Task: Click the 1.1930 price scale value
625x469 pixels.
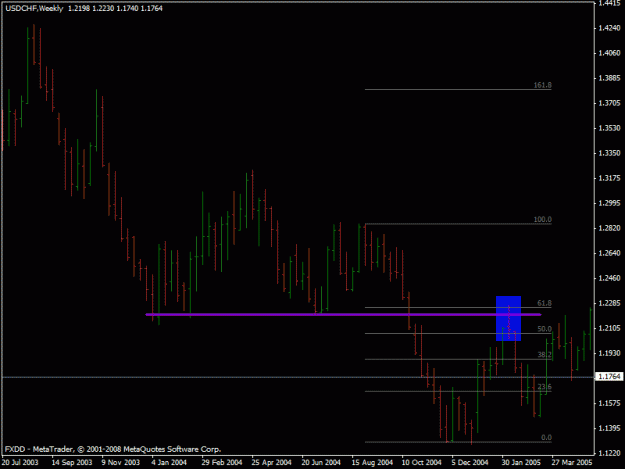Action: (x=609, y=353)
